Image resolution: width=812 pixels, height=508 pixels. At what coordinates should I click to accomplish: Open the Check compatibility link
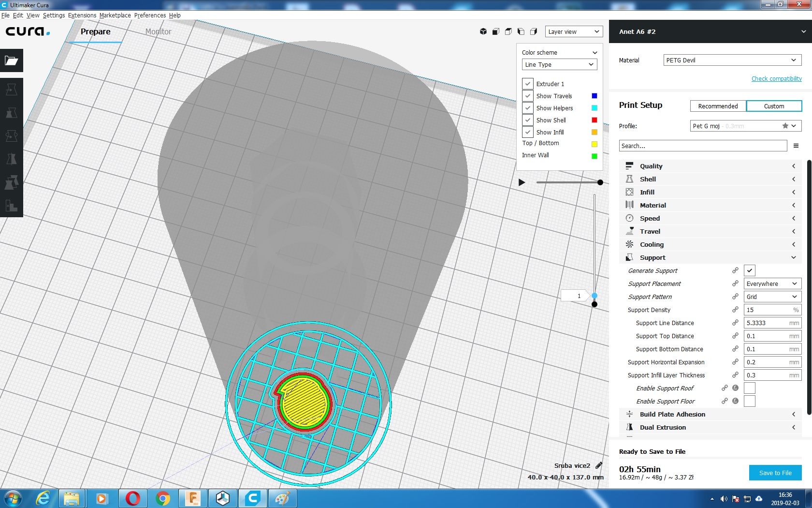click(776, 78)
